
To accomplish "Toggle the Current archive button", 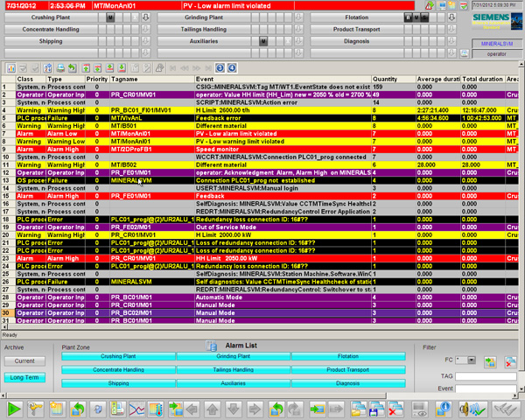I will (24, 360).
